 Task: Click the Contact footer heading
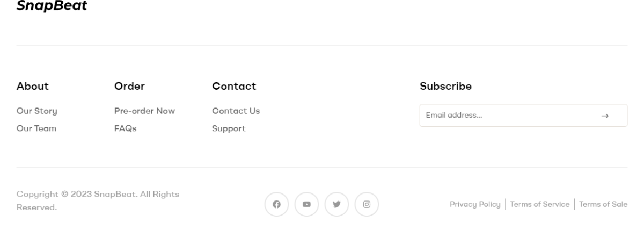[x=234, y=86]
